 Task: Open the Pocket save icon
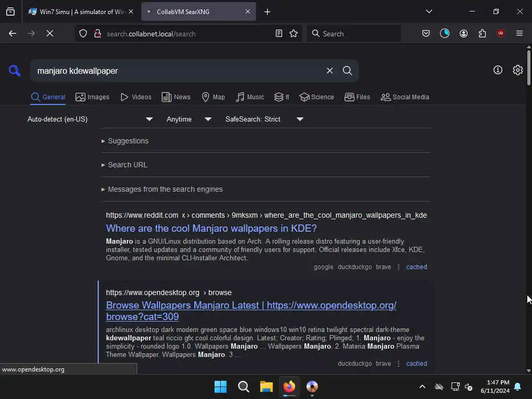tap(426, 33)
